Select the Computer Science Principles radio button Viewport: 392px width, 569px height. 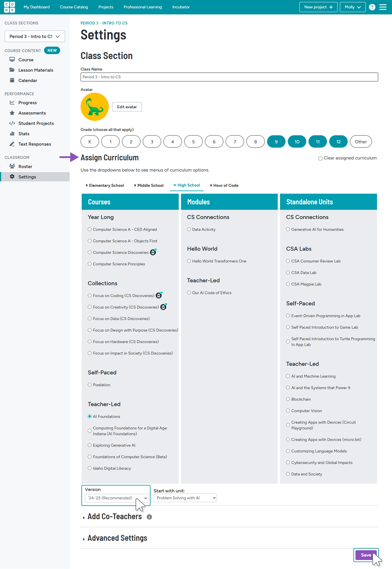pyautogui.click(x=90, y=264)
